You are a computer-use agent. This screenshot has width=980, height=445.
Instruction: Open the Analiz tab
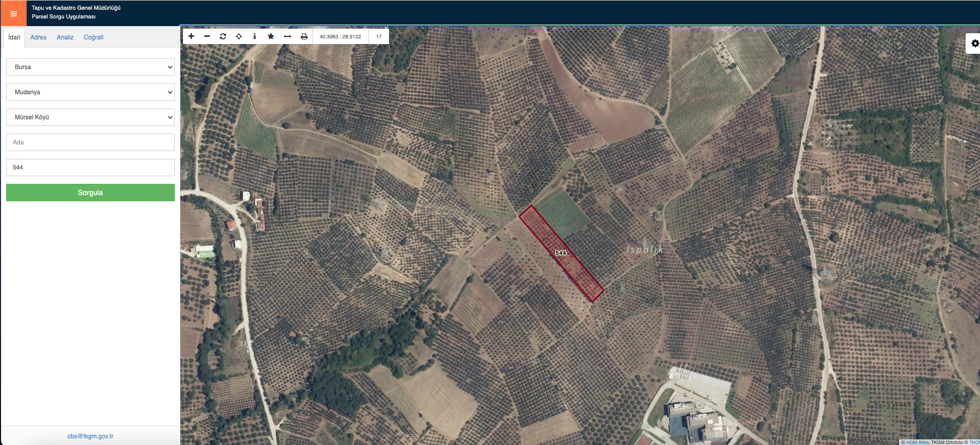65,37
